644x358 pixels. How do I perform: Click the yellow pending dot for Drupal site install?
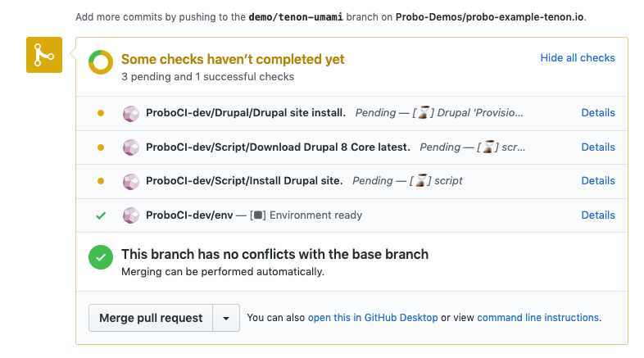click(x=101, y=113)
